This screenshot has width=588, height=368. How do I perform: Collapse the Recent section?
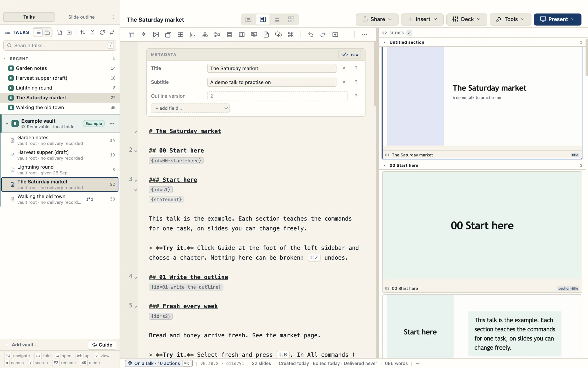[5, 59]
